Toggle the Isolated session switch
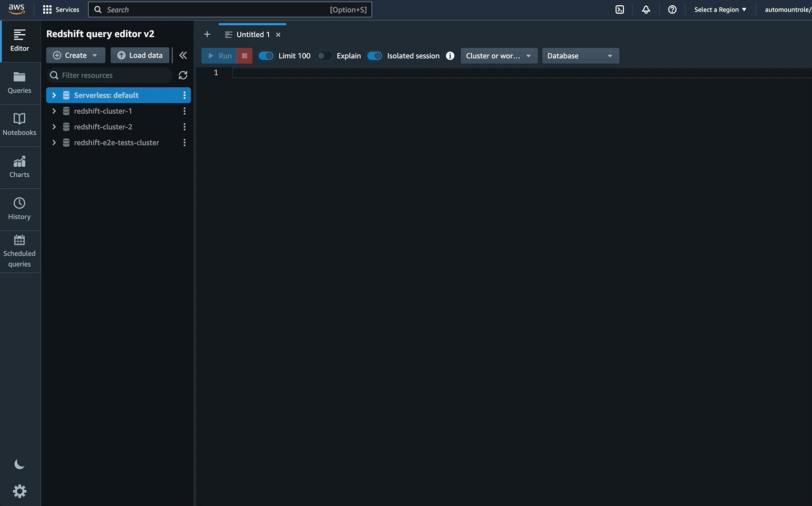Screen dimensions: 812x506 click(374, 56)
